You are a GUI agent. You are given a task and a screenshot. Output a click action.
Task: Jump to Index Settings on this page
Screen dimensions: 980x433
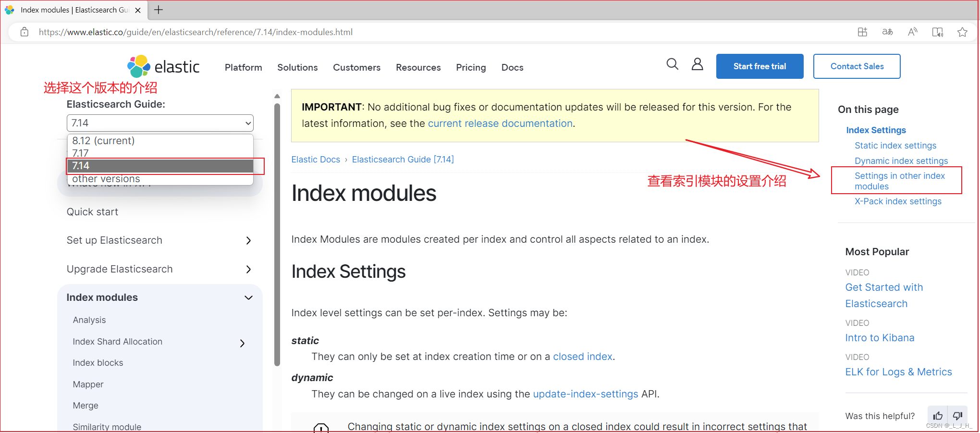click(876, 130)
